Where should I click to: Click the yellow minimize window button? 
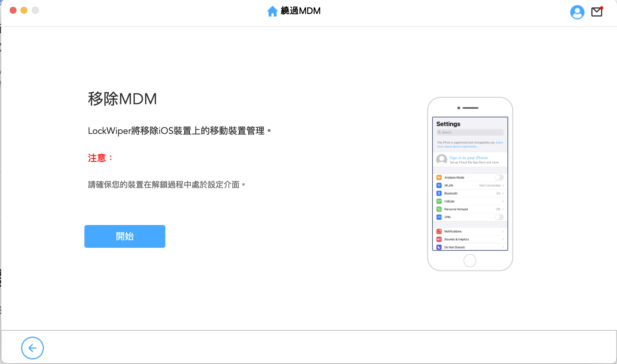[x=24, y=11]
